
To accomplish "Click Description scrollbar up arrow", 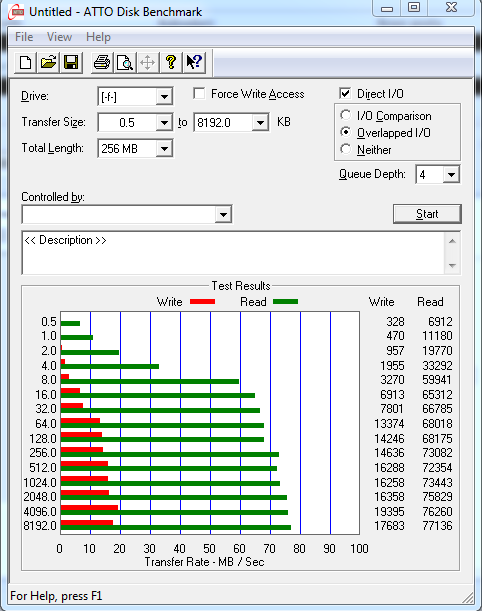I will [x=452, y=241].
